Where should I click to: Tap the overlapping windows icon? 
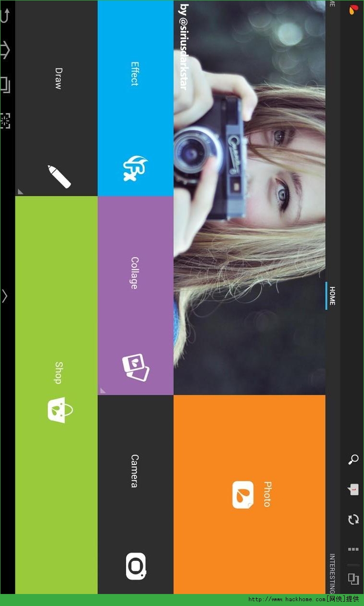[353, 579]
